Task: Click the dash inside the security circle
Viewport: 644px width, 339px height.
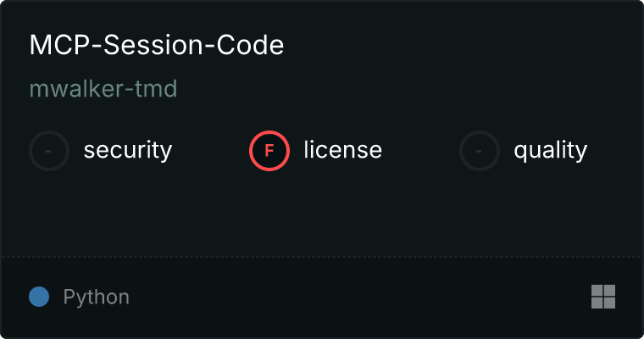Action: tap(49, 151)
